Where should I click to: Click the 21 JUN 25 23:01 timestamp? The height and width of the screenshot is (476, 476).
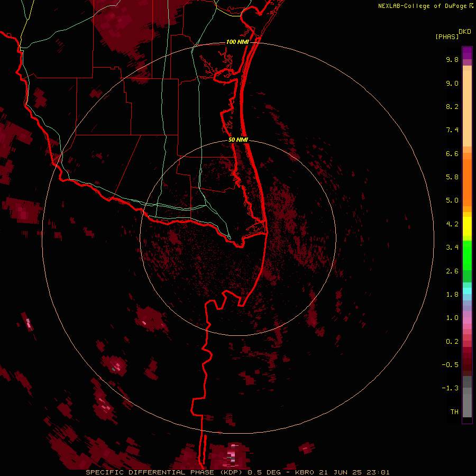click(354, 472)
